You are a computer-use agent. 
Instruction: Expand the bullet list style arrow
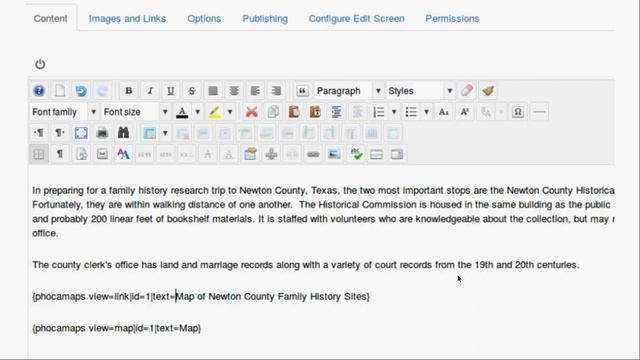[x=426, y=112]
